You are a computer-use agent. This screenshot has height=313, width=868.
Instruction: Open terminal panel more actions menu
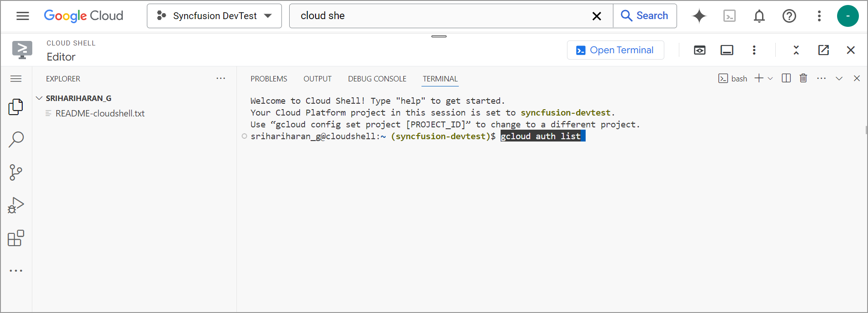pyautogui.click(x=821, y=79)
